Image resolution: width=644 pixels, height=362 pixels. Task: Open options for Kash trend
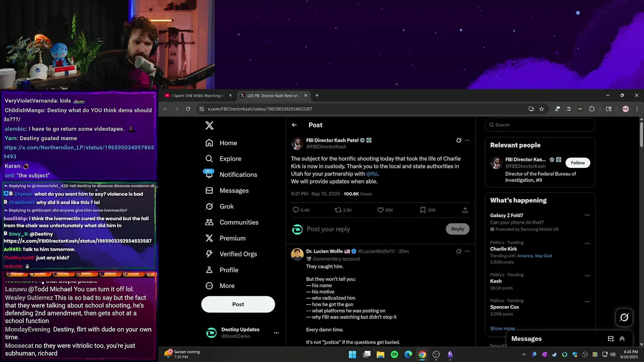(587, 276)
